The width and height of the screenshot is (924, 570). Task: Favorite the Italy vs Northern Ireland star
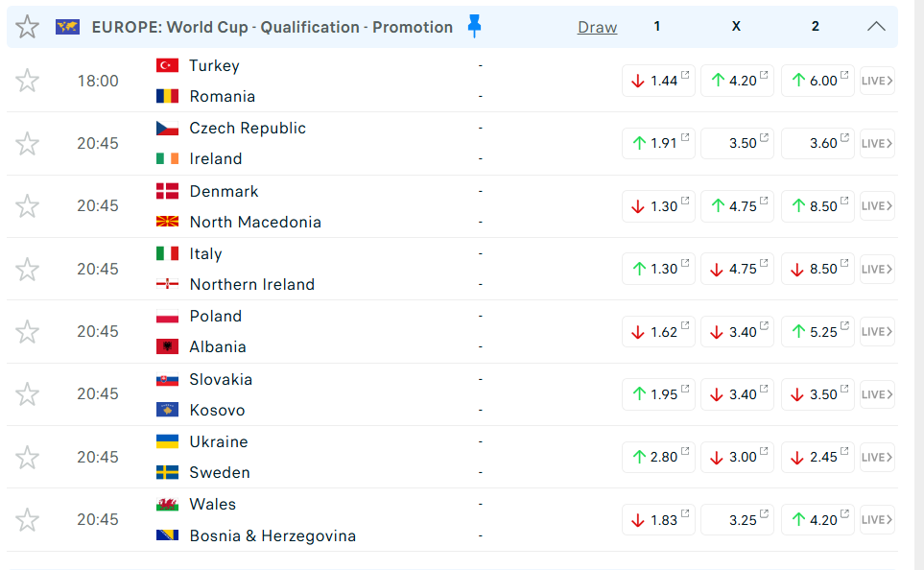(27, 269)
